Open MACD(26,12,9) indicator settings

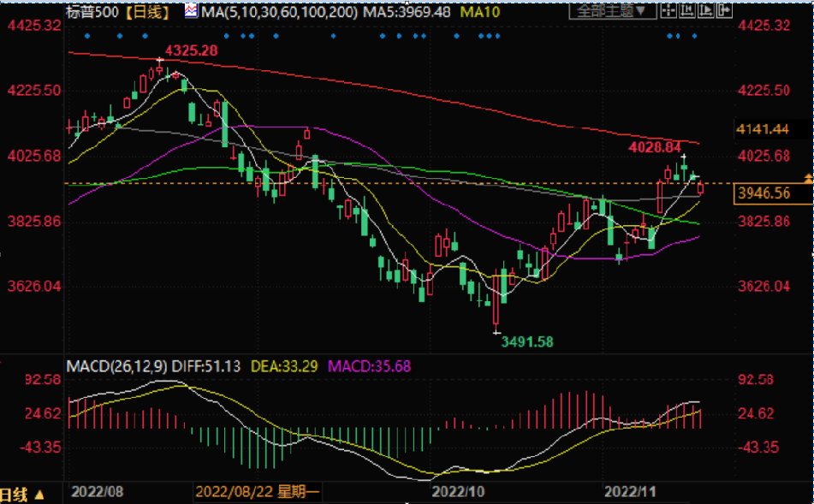pos(119,365)
